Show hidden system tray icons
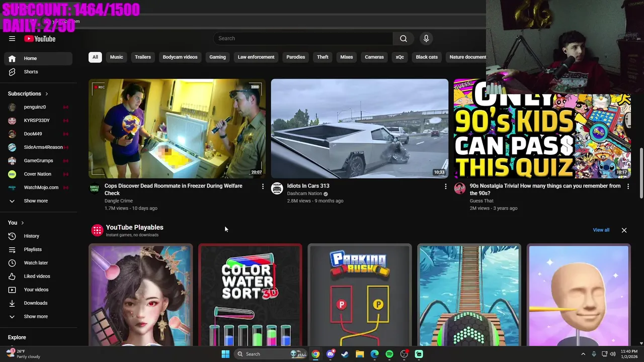The width and height of the screenshot is (644, 362). 583,354
